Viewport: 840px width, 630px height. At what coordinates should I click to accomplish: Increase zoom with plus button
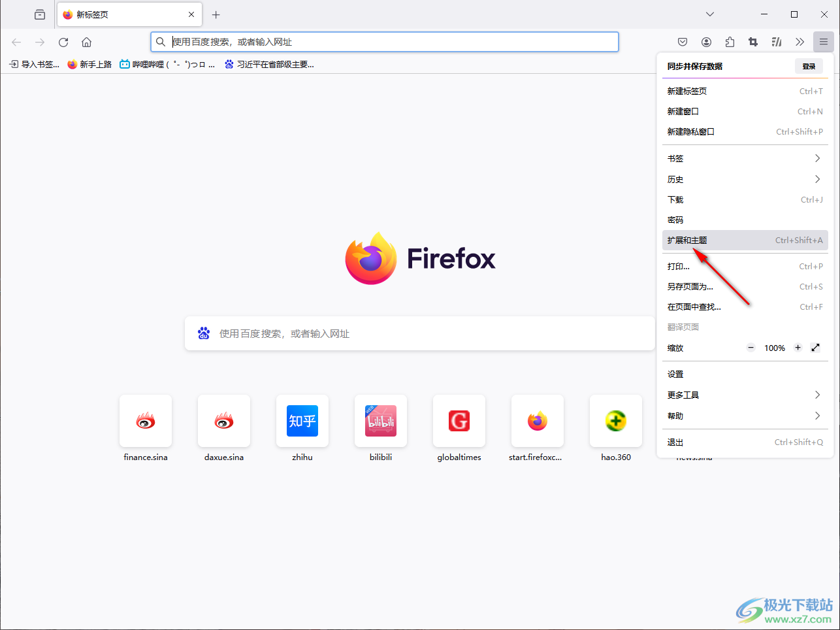click(x=798, y=348)
